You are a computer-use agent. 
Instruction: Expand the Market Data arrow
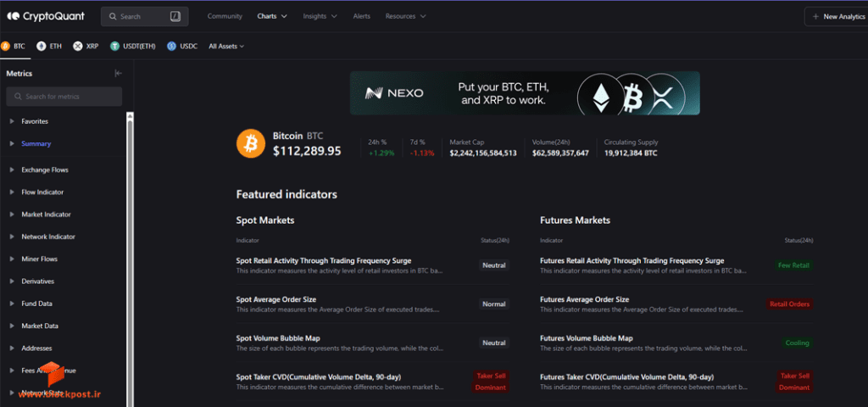[x=12, y=326]
